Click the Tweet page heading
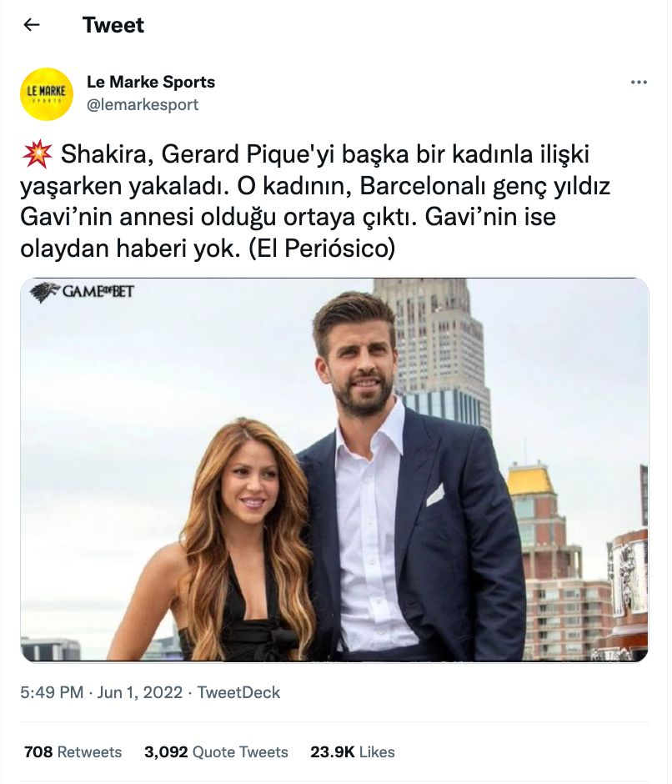 pyautogui.click(x=113, y=25)
